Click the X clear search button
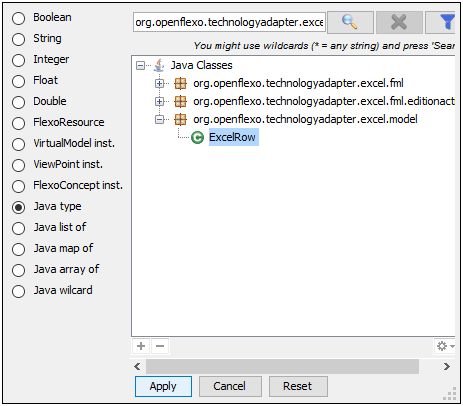This screenshot has height=406, width=463. pos(399,22)
